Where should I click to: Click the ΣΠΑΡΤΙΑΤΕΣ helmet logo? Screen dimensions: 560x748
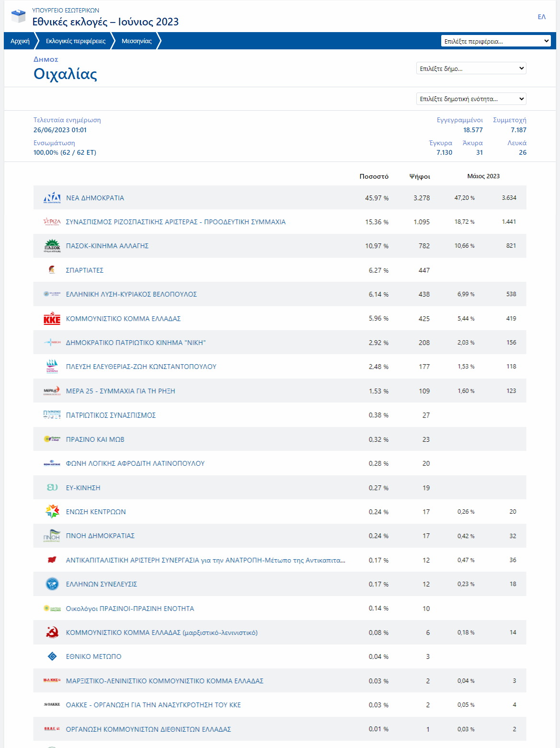52,270
